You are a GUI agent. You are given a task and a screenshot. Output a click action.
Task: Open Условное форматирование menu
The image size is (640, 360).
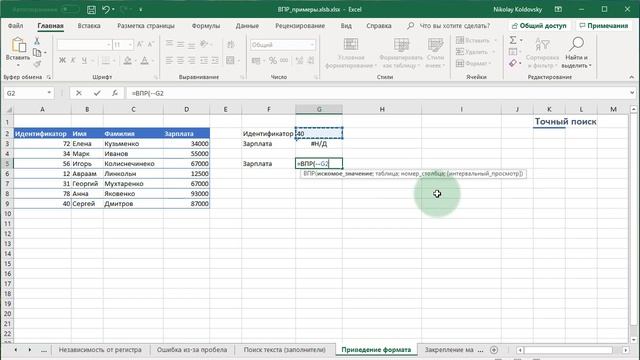[x=351, y=53]
